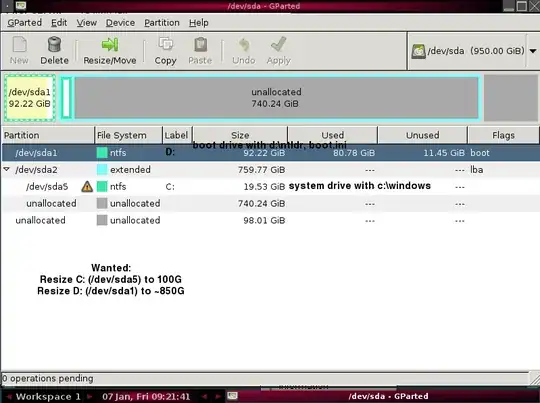Image resolution: width=540 pixels, height=403 pixels.
Task: Click Workspace 1 in the bottom panel
Action: click(x=48, y=396)
